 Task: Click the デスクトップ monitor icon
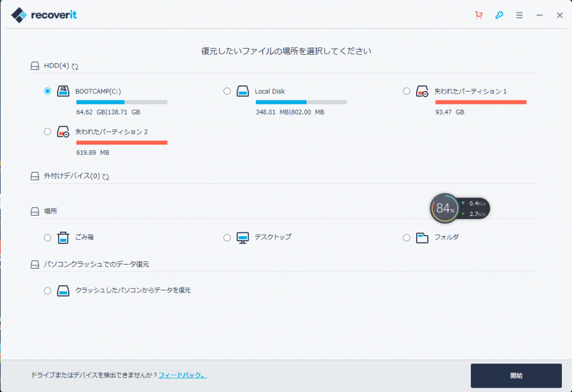[242, 238]
